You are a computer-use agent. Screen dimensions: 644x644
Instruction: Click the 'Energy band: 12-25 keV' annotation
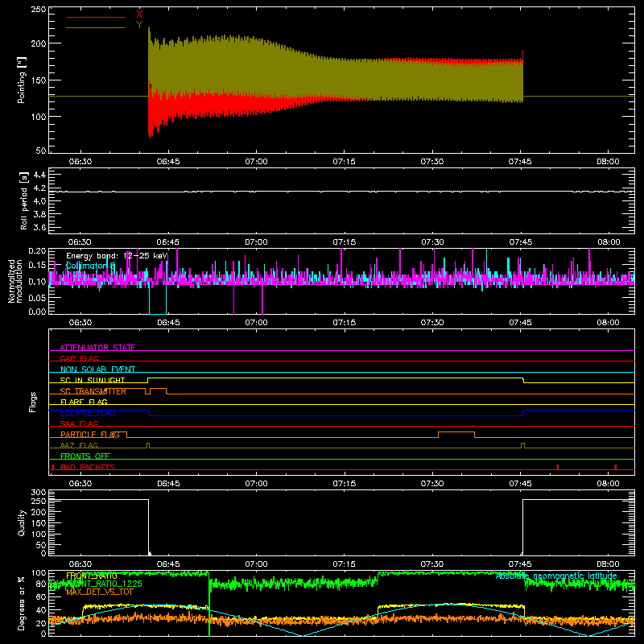tap(117, 256)
